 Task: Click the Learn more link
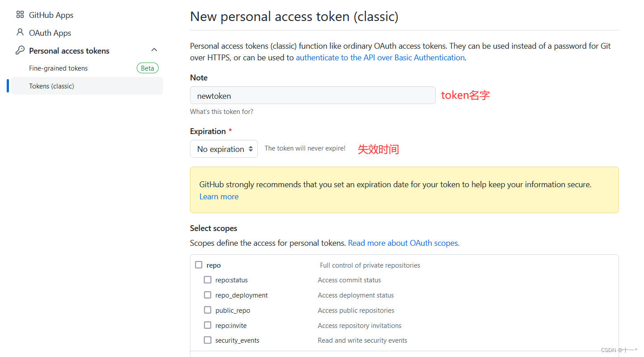(x=219, y=197)
